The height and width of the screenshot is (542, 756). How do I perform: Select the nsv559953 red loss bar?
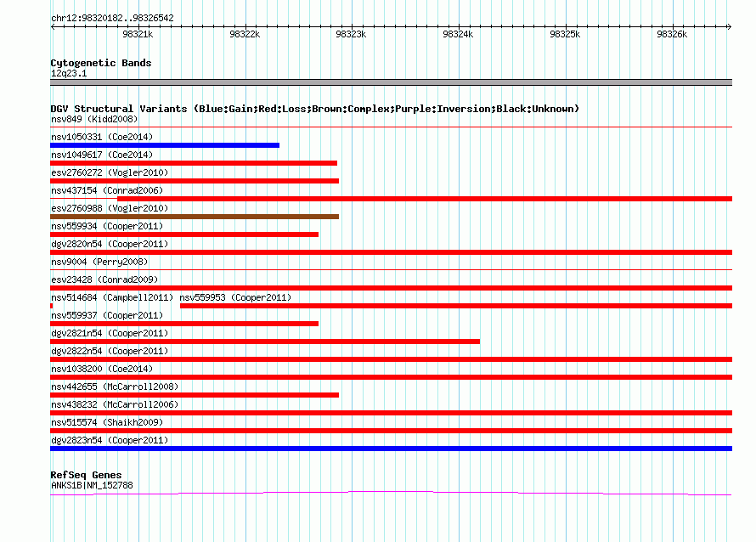pos(456,306)
